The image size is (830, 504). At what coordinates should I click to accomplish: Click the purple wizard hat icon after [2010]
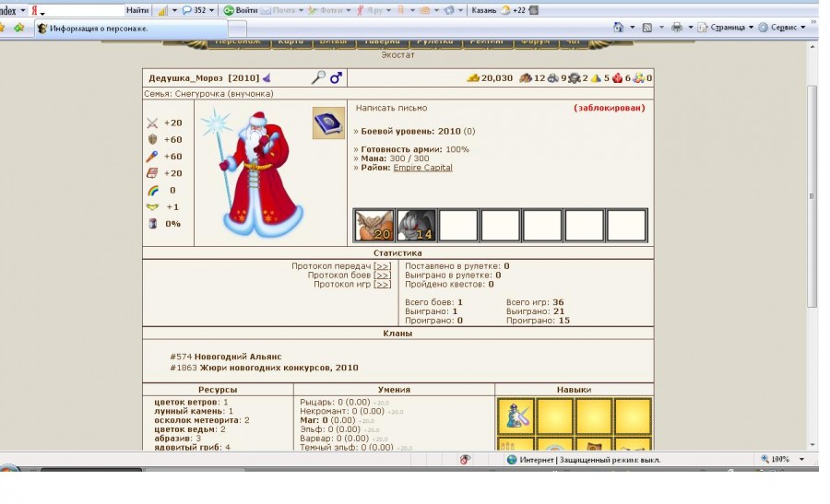[x=267, y=78]
